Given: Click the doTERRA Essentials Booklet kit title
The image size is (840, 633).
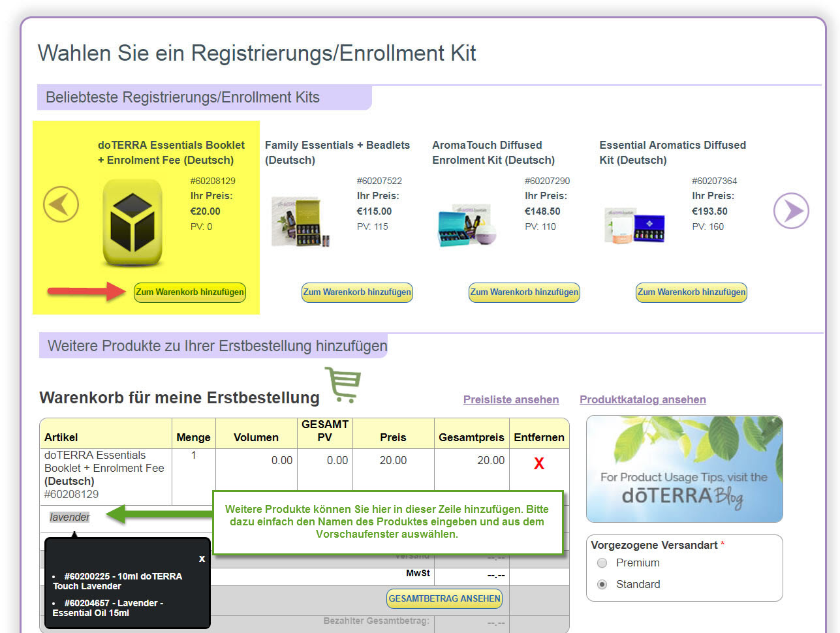Looking at the screenshot, I should tap(171, 153).
